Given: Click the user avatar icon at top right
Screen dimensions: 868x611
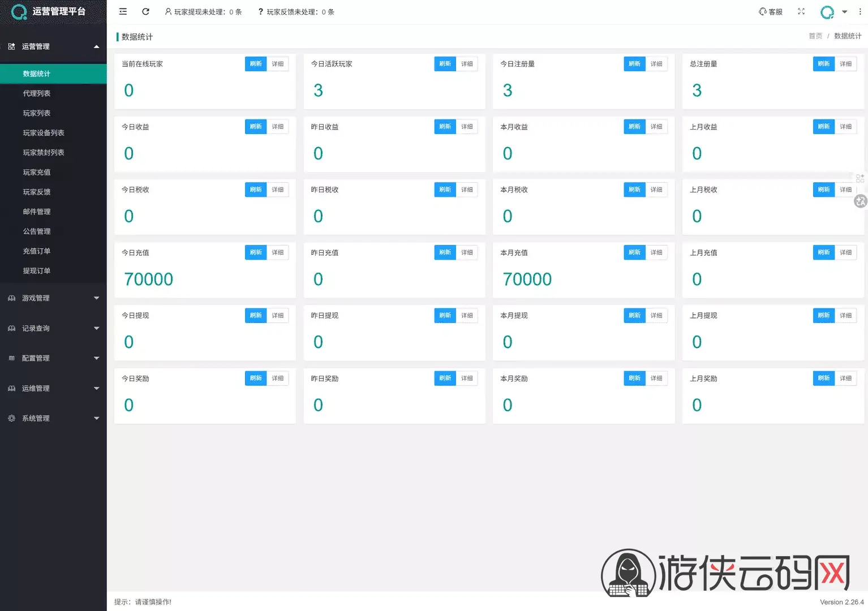Looking at the screenshot, I should click(x=827, y=12).
